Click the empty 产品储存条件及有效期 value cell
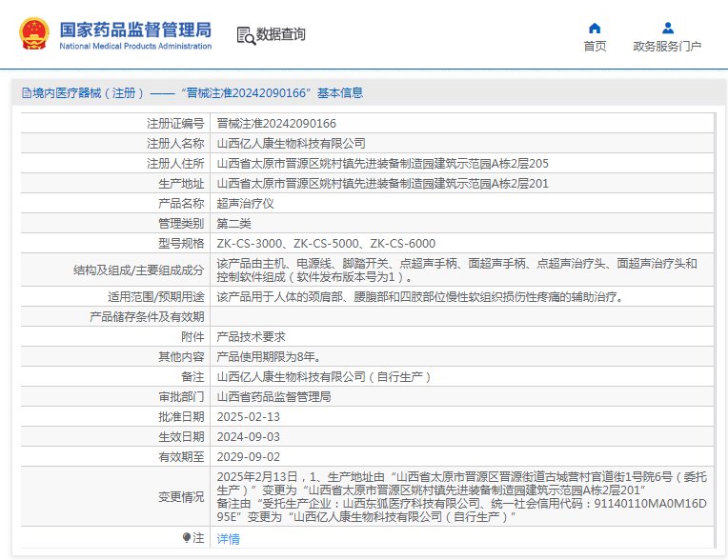This screenshot has width=728, height=560. (462, 316)
